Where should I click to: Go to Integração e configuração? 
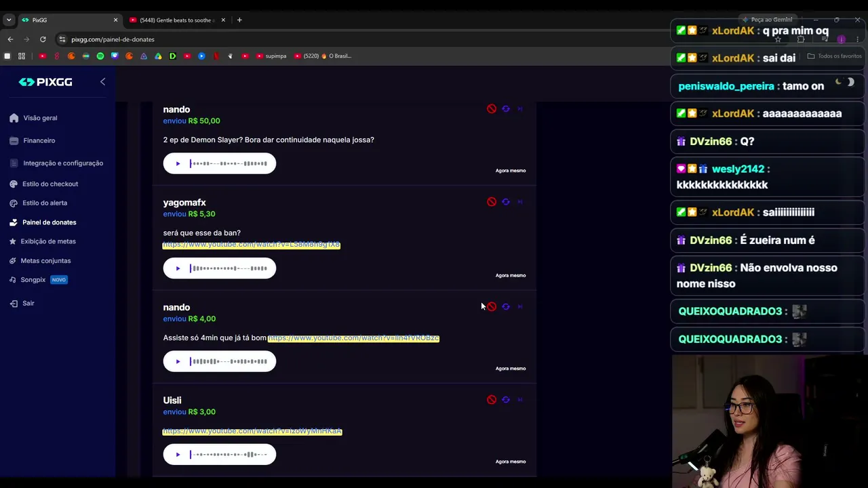click(56, 163)
